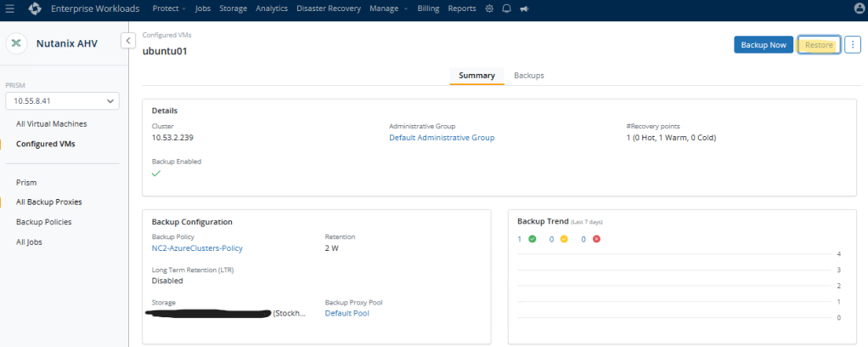
Task: Switch to the Backups tab
Action: click(x=528, y=76)
